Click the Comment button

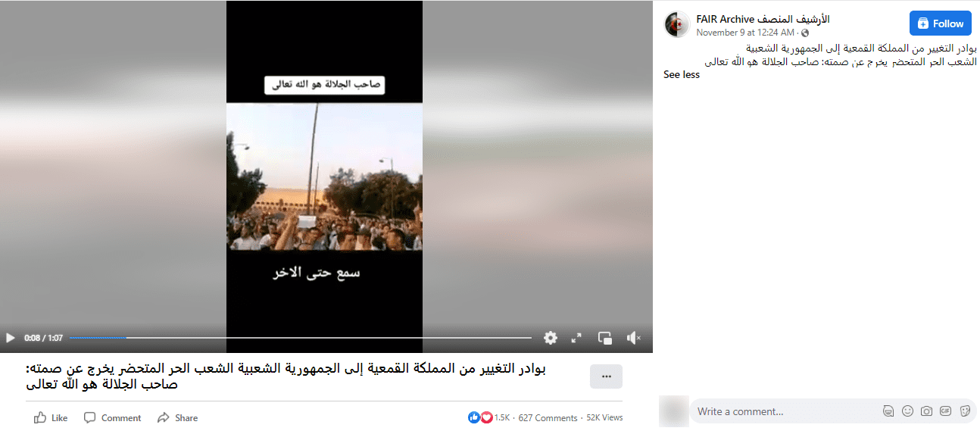point(113,418)
